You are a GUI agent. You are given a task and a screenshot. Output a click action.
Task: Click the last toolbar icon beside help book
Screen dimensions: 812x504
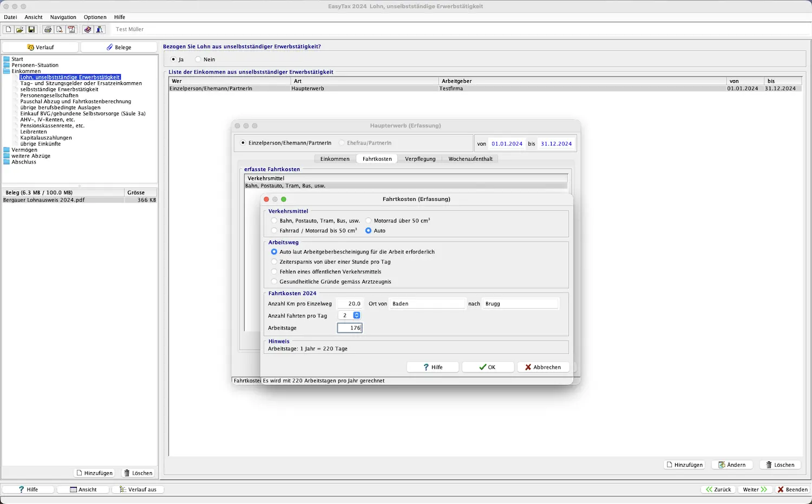[x=100, y=29]
